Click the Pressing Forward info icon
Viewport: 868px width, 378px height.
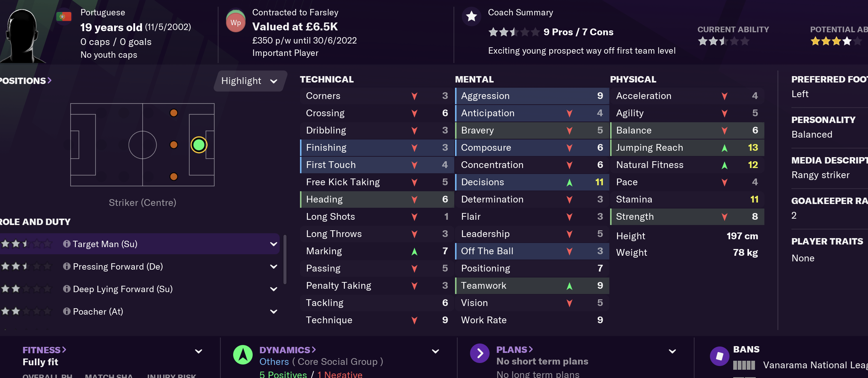[67, 267]
